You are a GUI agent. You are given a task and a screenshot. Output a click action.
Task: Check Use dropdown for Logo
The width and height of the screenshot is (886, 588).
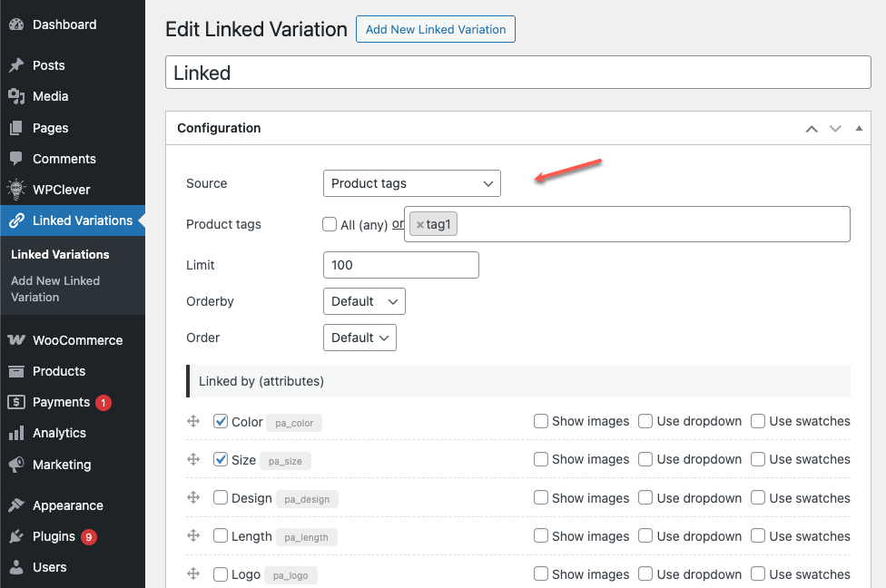(x=645, y=573)
